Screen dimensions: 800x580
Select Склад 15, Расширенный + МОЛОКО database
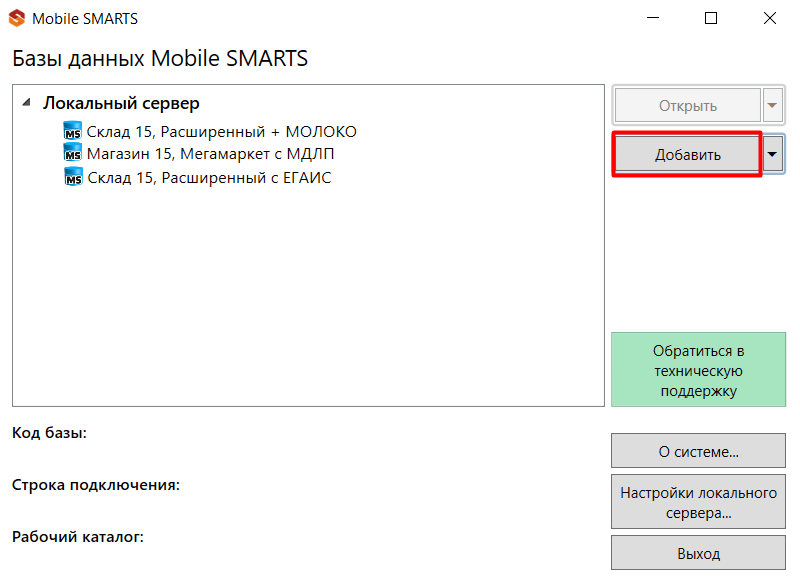[221, 132]
